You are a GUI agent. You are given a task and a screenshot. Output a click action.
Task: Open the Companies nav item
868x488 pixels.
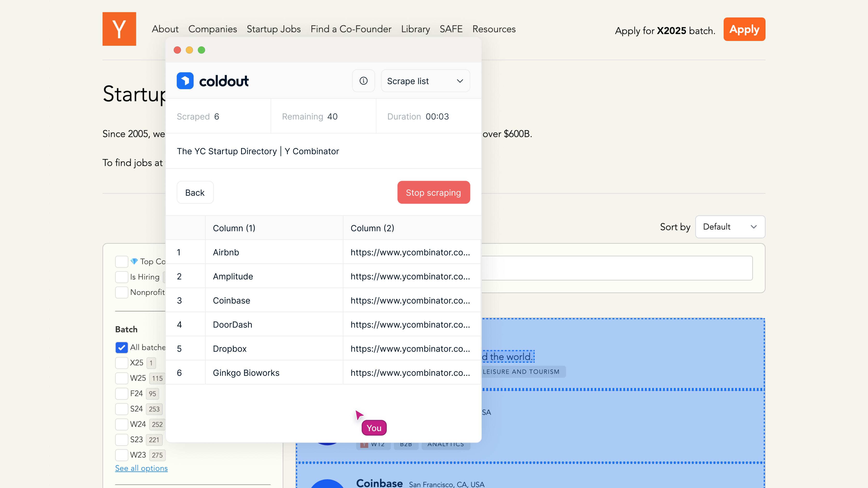pos(212,29)
